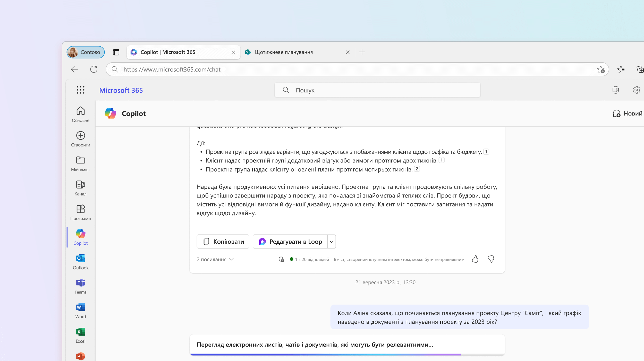This screenshot has height=361, width=644.
Task: Launch Excel from the sidebar
Action: click(x=81, y=335)
